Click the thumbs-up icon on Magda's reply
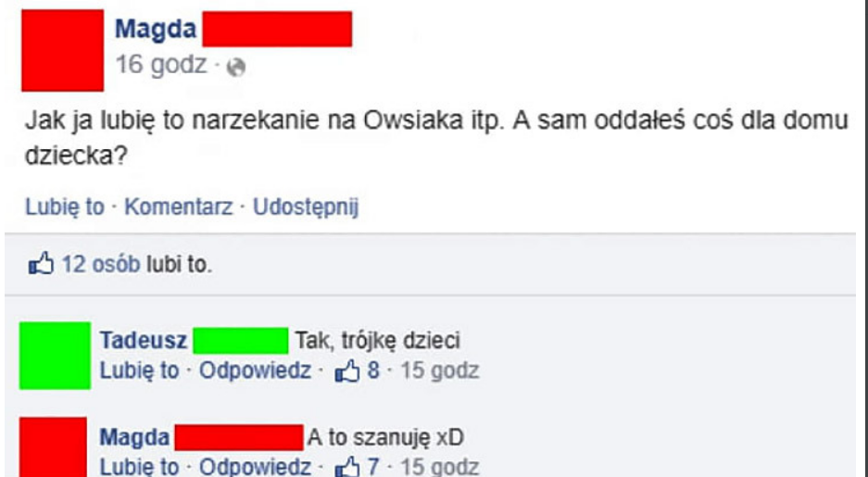This screenshot has width=868, height=477. (347, 468)
